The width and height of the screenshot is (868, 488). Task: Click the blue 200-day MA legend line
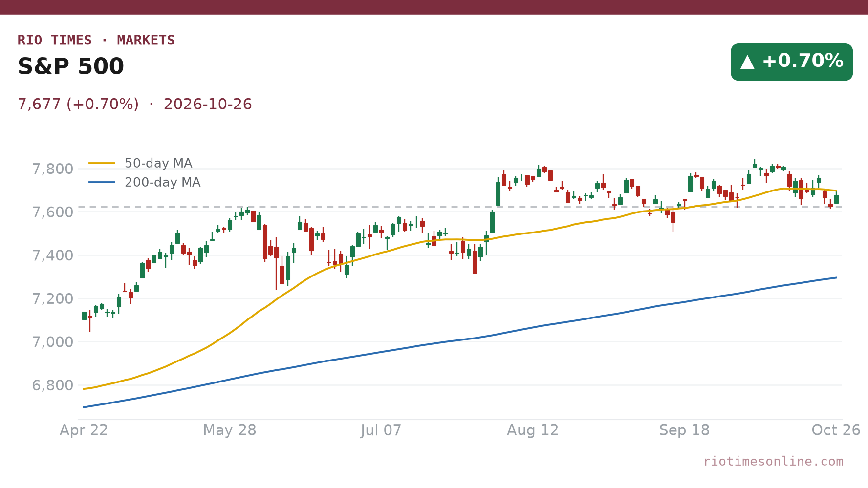102,182
